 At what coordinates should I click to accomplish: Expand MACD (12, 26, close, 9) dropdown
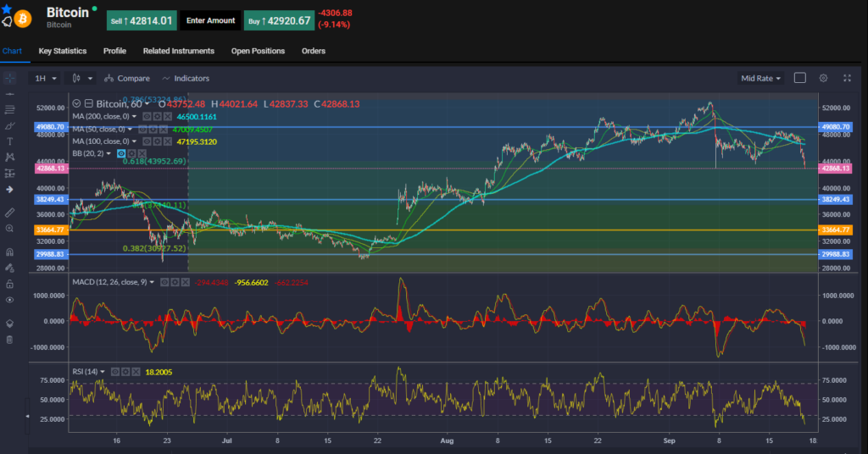pyautogui.click(x=152, y=283)
